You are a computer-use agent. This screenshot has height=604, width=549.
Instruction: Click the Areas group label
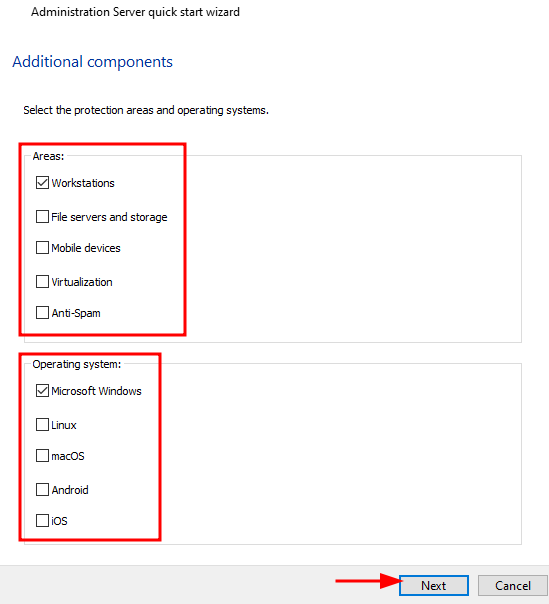pos(48,156)
